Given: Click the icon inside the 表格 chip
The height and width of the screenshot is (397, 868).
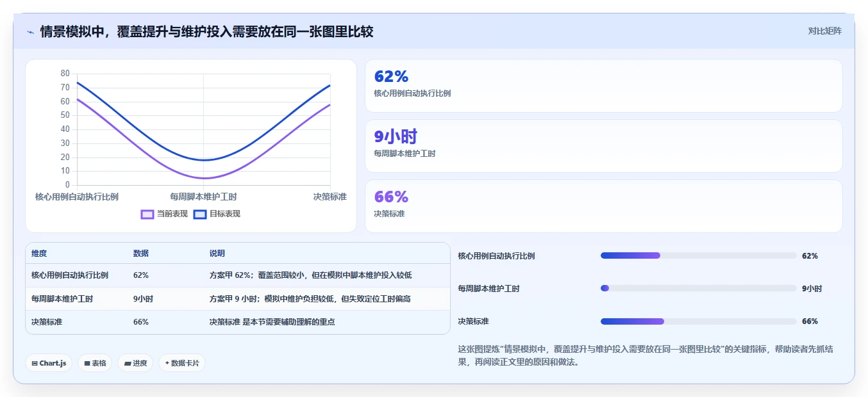Looking at the screenshot, I should point(87,363).
